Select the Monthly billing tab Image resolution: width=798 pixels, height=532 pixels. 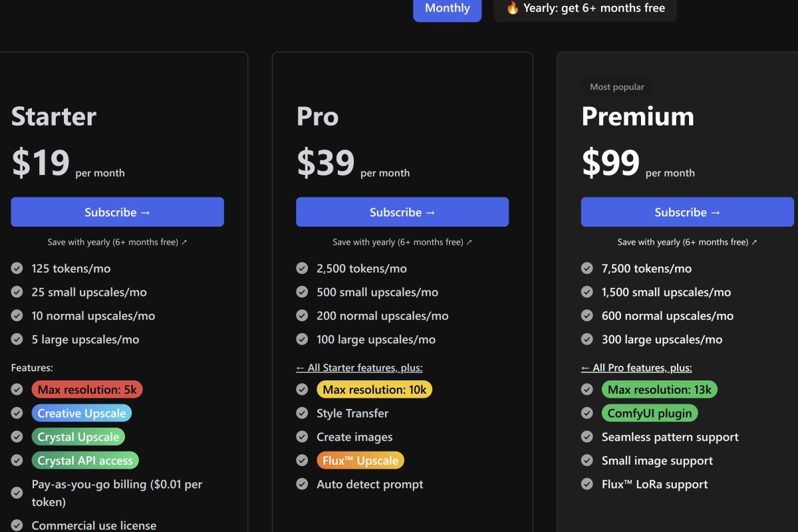coord(447,9)
